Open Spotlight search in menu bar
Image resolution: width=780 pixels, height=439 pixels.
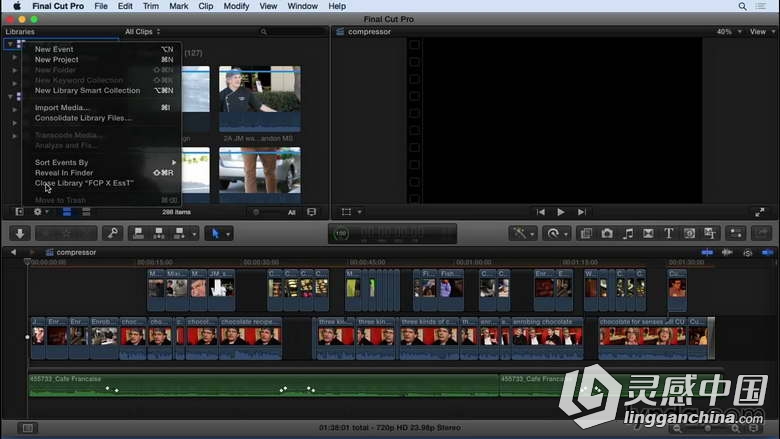point(742,6)
